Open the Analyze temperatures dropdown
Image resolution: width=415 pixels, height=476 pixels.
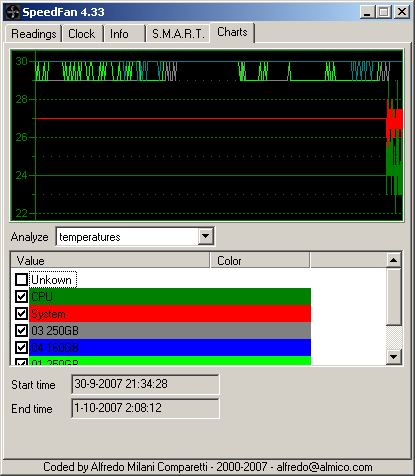[x=206, y=237]
